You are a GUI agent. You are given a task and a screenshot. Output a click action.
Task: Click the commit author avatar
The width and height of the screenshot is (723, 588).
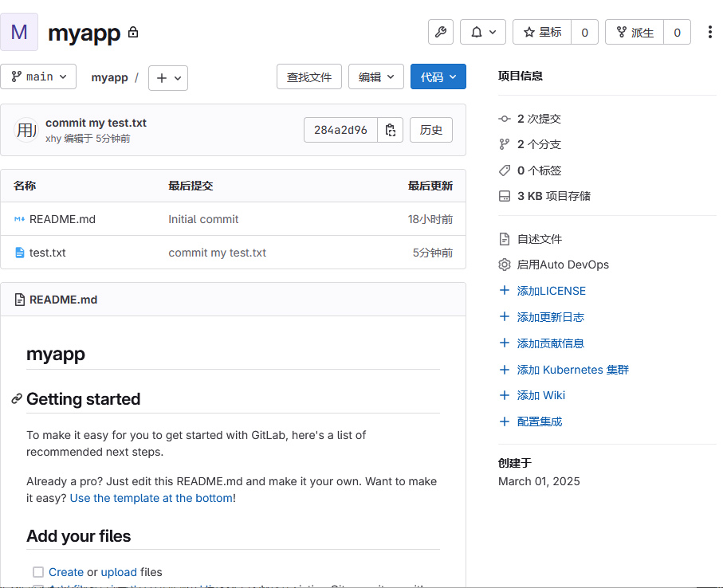pyautogui.click(x=26, y=130)
